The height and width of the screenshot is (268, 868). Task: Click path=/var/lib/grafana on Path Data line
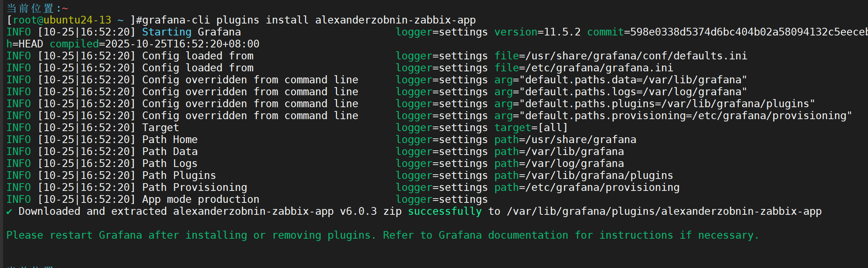pyautogui.click(x=559, y=152)
